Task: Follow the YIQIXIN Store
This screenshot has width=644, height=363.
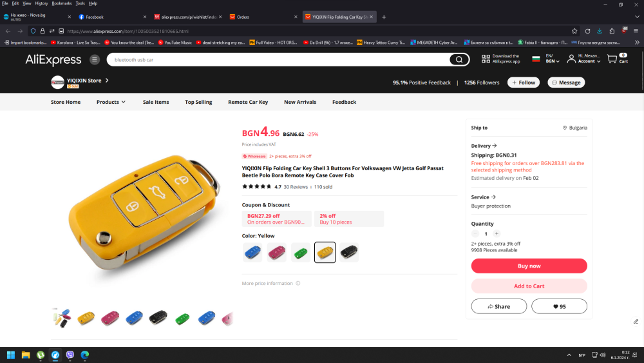Action: click(x=523, y=83)
